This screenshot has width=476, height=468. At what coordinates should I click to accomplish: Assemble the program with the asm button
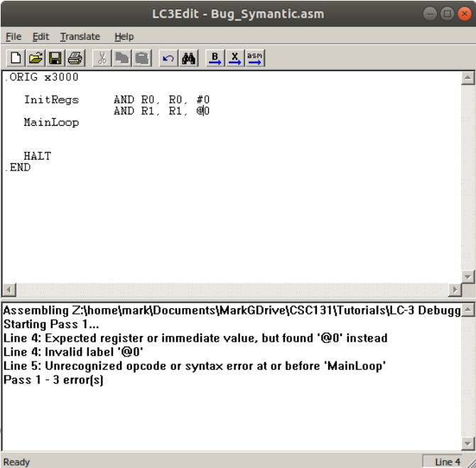(255, 58)
